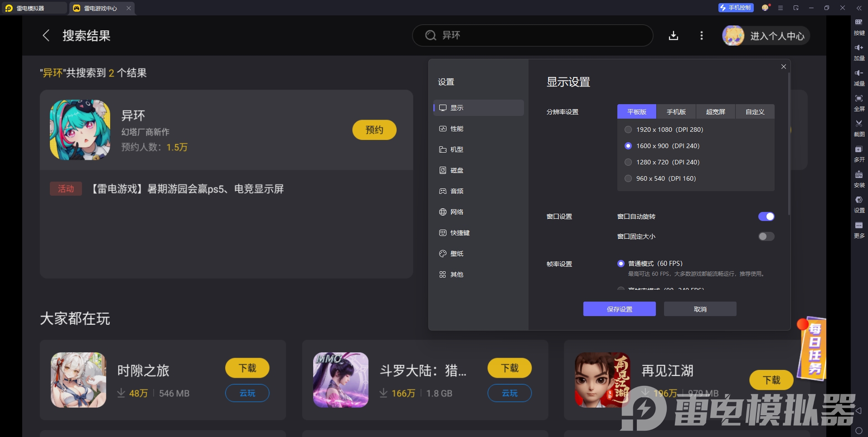The image size is (868, 437).
Task: Select 960 x 540 resolution
Action: pos(628,178)
